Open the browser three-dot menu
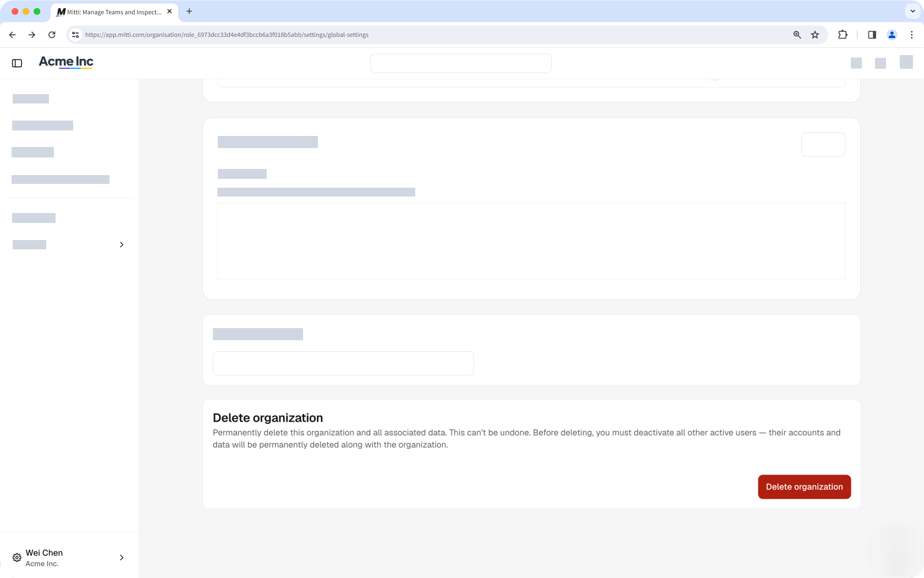The image size is (924, 578). [912, 35]
